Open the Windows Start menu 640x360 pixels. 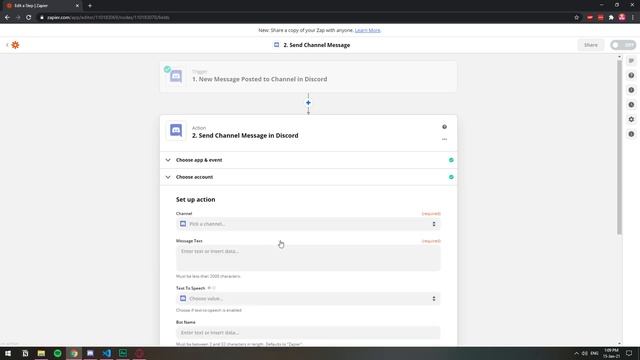[x=8, y=353]
